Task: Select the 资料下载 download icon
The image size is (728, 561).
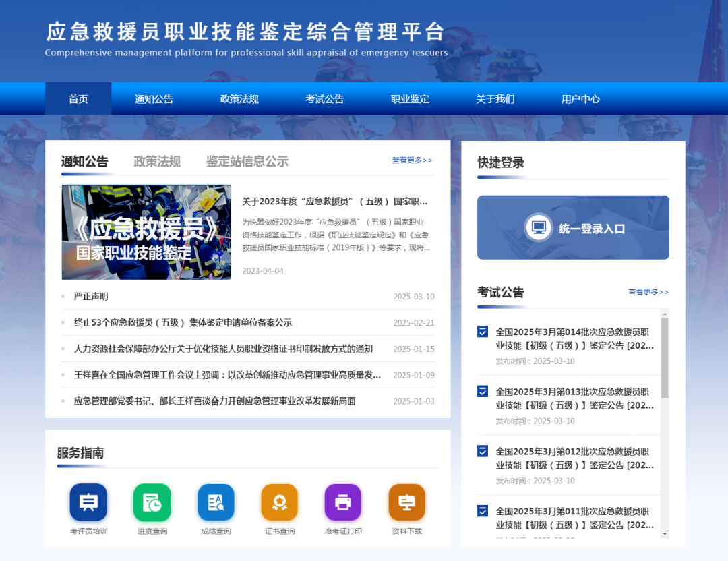Action: tap(406, 502)
